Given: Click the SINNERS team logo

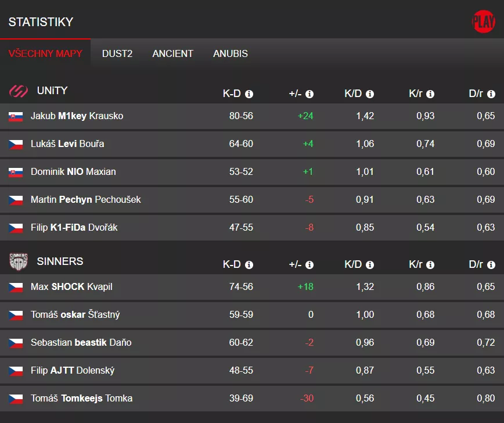Looking at the screenshot, I should tap(19, 262).
